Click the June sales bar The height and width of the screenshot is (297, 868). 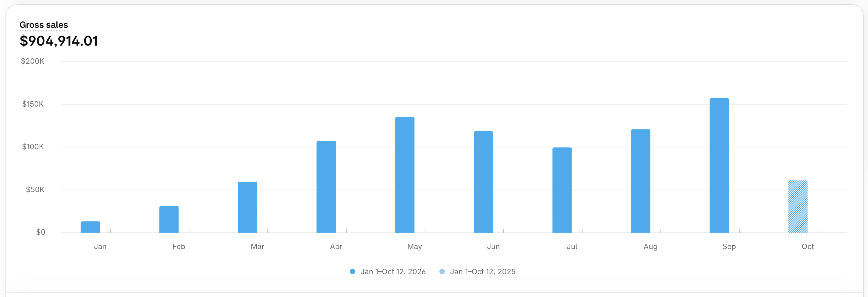[484, 182]
